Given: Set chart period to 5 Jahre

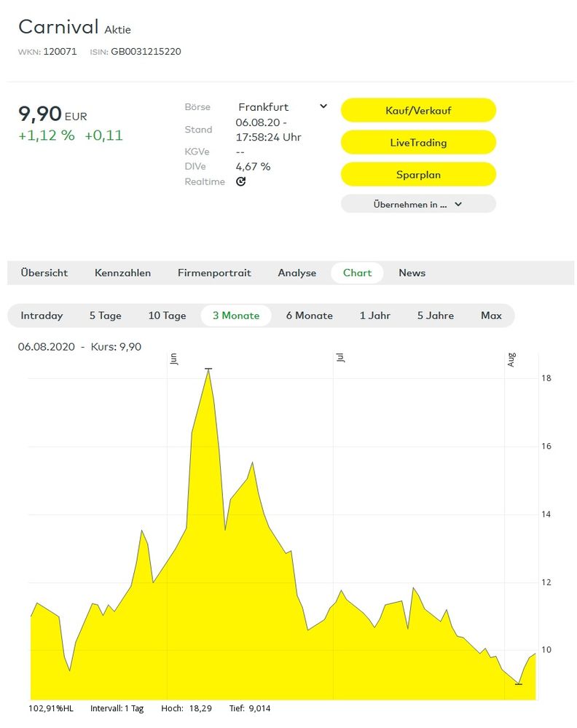Looking at the screenshot, I should (x=436, y=316).
